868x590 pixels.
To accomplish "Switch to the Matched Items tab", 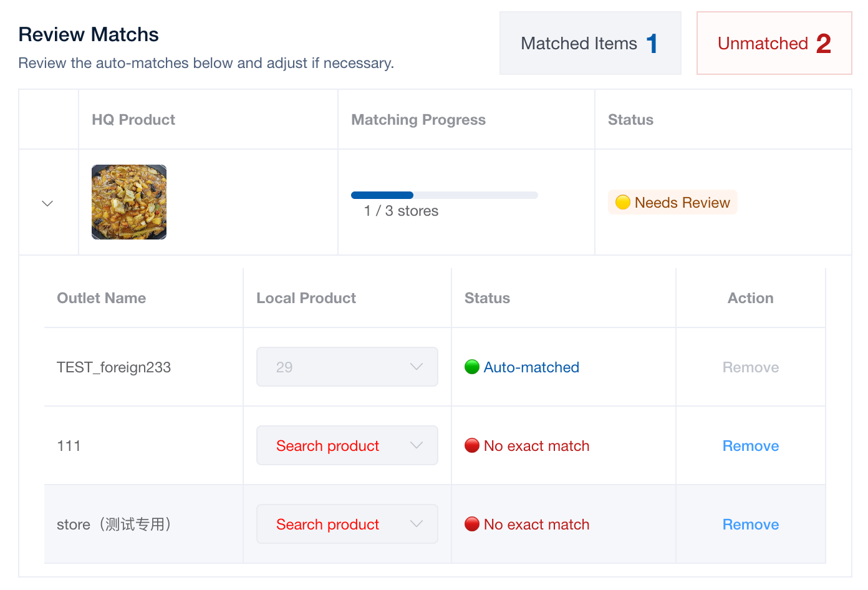I will 589,44.
